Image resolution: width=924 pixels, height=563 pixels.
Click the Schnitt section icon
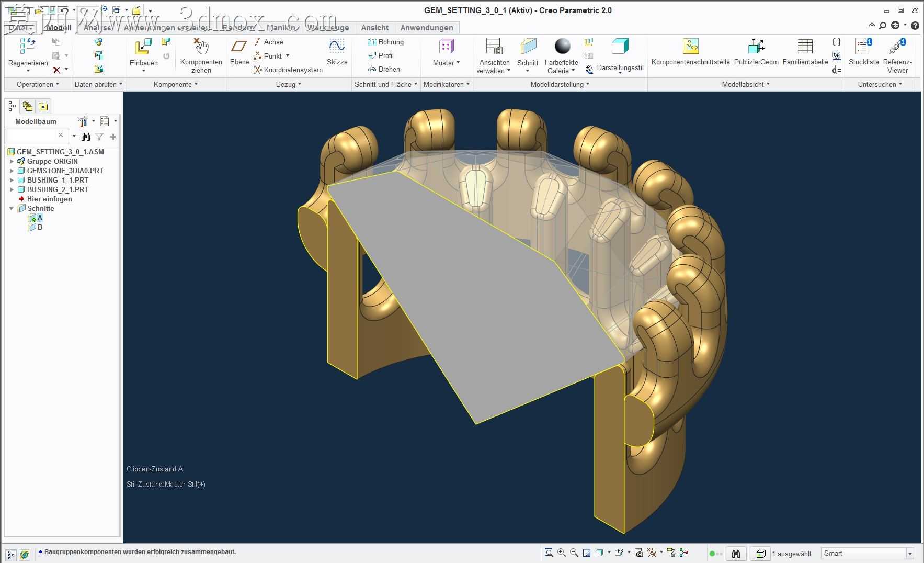tap(528, 47)
